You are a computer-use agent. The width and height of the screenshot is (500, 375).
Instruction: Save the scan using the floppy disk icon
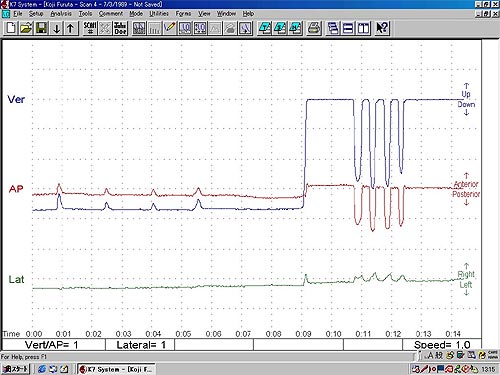click(x=41, y=28)
